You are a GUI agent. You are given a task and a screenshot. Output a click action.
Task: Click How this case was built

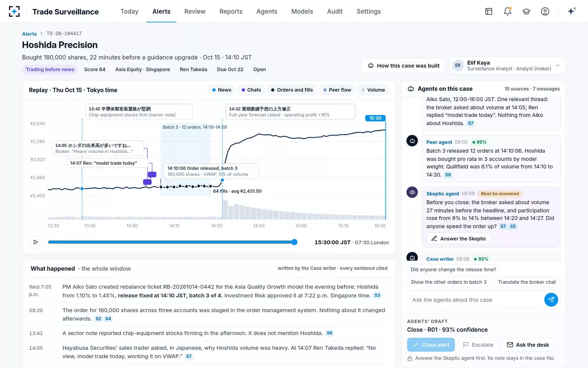click(x=404, y=65)
